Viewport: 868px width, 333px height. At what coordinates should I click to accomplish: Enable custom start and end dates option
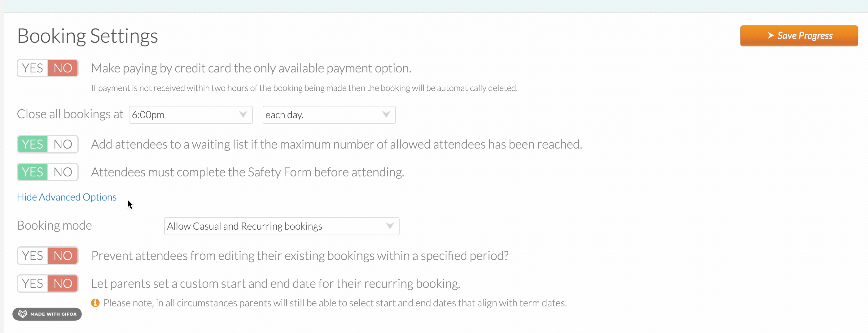[x=32, y=283]
